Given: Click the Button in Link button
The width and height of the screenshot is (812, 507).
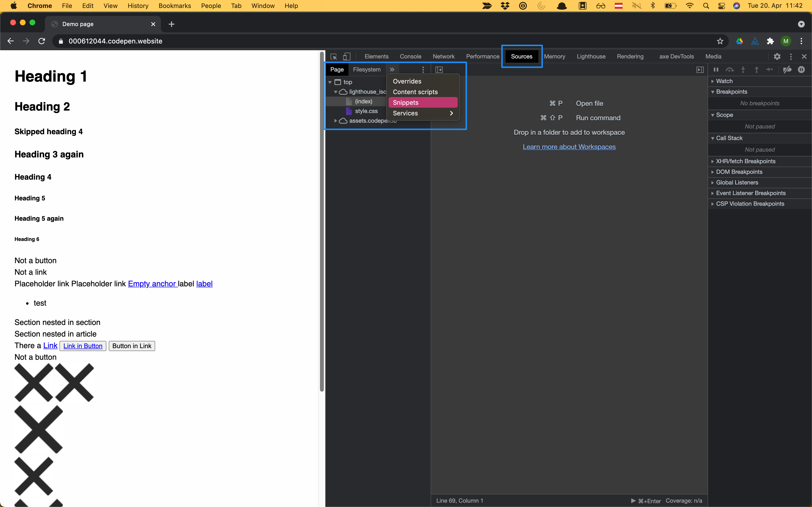Looking at the screenshot, I should [132, 346].
